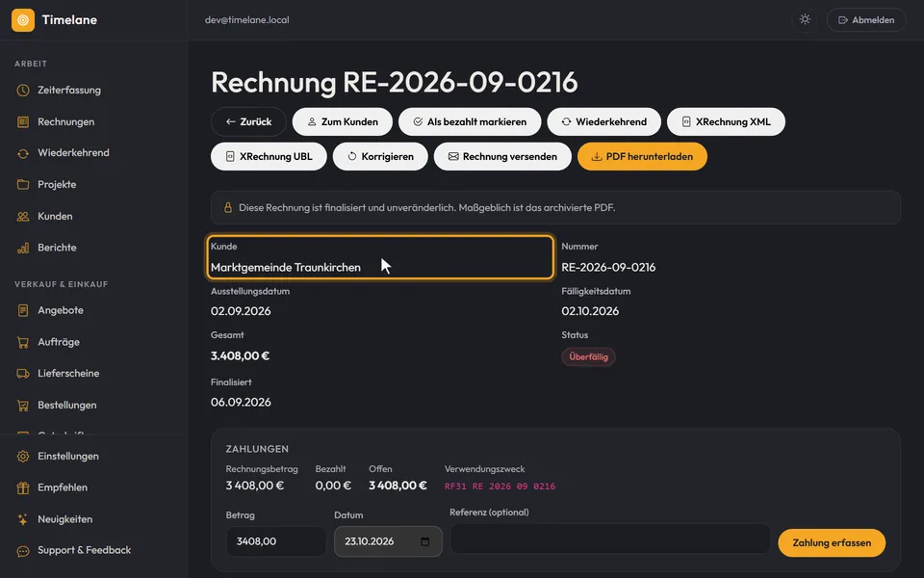This screenshot has height=578, width=924.
Task: Click the Datum date field
Action: [388, 541]
